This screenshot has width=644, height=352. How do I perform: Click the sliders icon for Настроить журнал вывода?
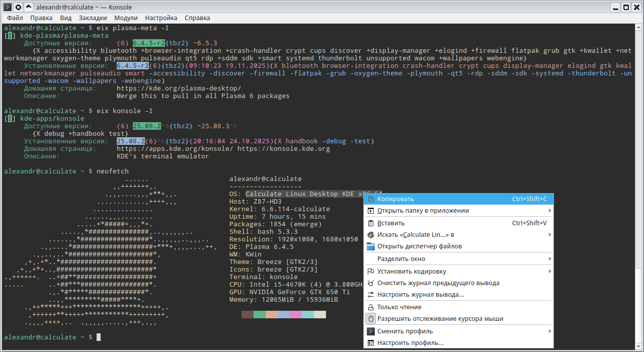pyautogui.click(x=371, y=295)
